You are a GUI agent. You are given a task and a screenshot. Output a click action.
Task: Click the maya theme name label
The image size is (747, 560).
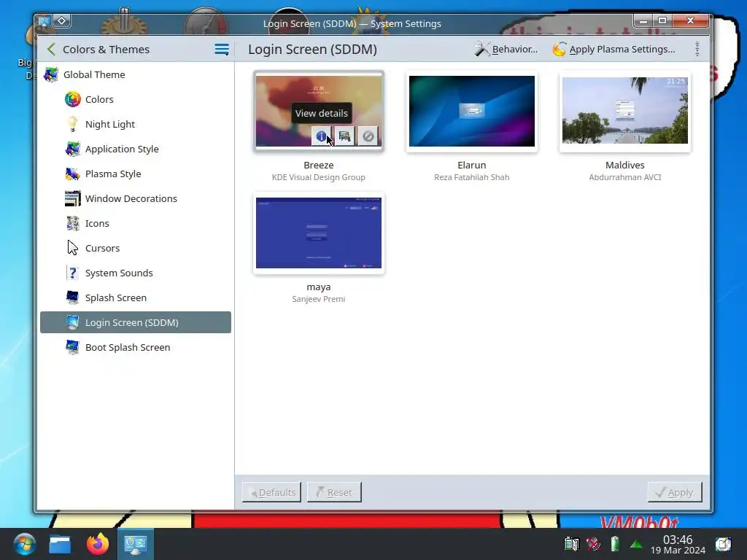(x=319, y=287)
